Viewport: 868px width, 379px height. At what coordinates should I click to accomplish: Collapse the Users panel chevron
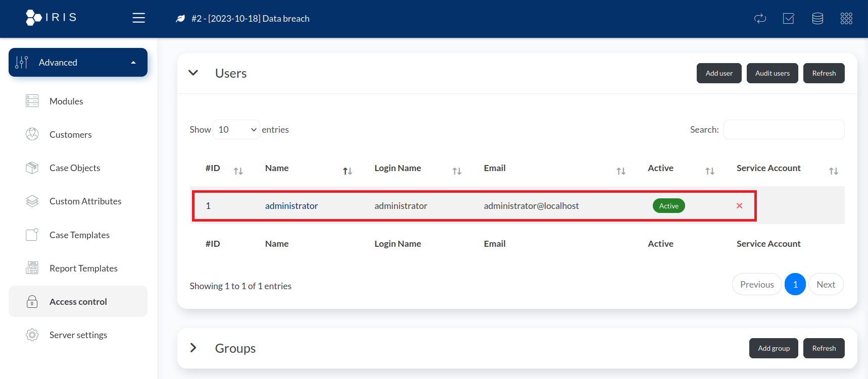click(193, 73)
